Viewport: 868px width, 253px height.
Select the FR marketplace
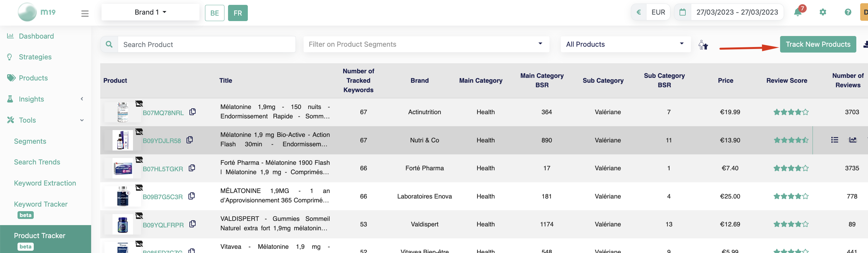[x=238, y=13]
